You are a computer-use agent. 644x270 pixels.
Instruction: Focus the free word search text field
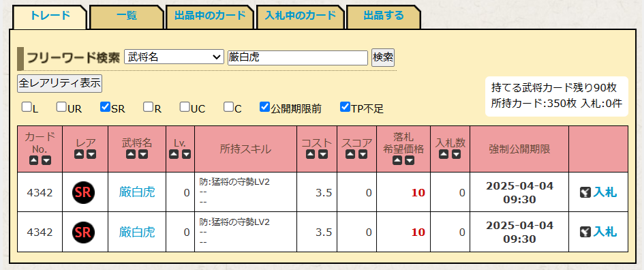298,57
